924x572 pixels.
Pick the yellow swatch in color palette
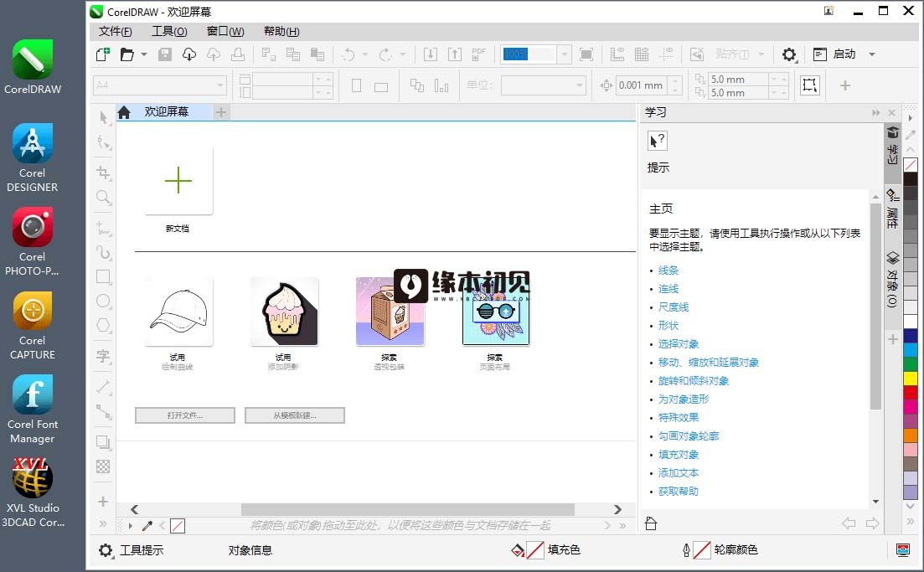(911, 378)
